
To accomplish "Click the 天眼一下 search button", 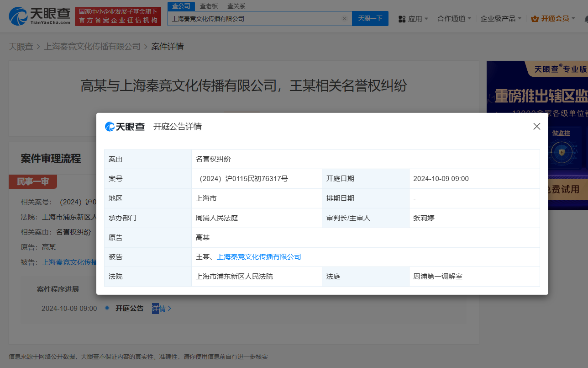I will (x=370, y=18).
